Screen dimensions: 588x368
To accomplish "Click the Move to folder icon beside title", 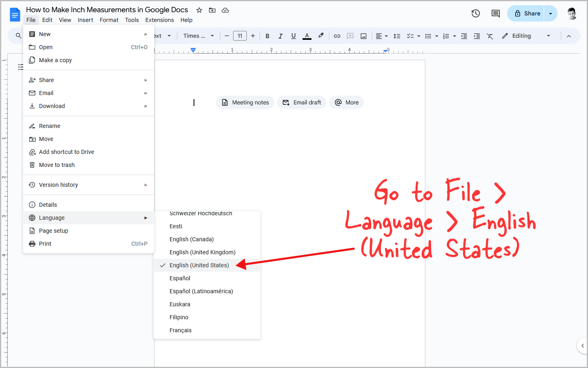I will 212,10.
